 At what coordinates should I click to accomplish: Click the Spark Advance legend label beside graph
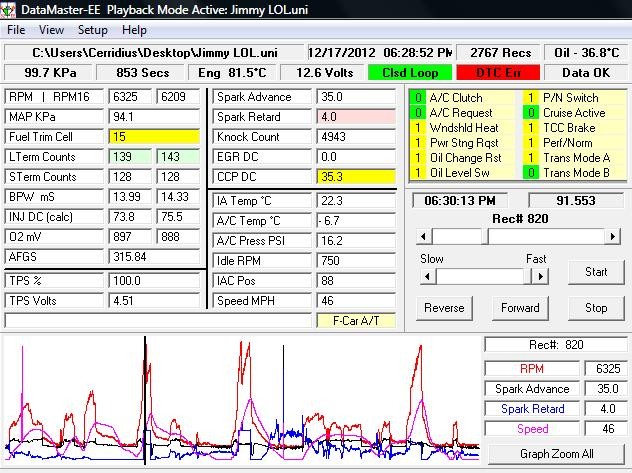coord(532,389)
